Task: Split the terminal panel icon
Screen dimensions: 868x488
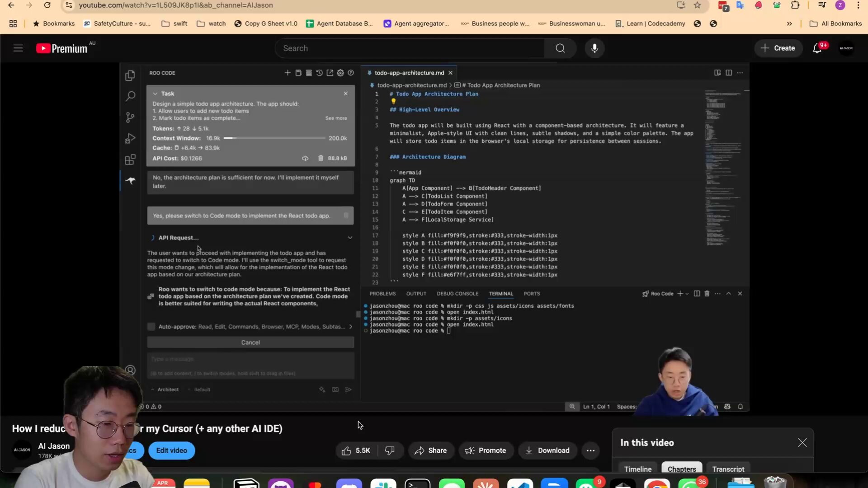Action: (697, 294)
